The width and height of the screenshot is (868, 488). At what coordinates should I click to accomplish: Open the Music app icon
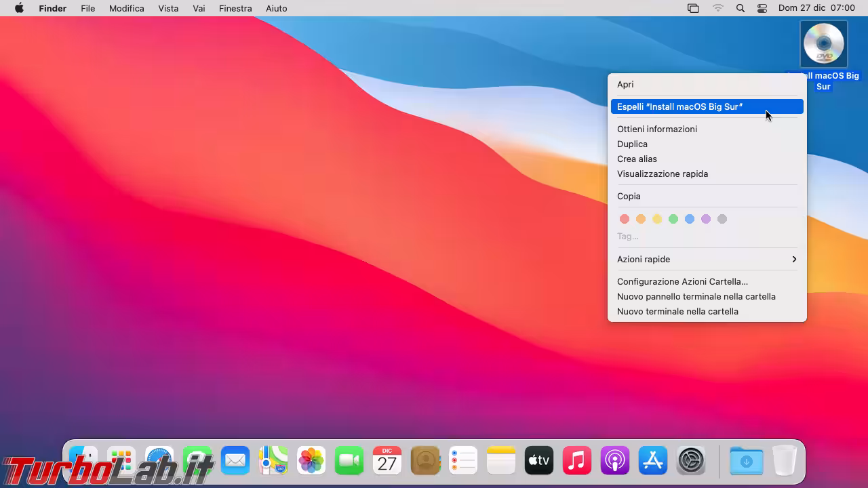(x=577, y=461)
